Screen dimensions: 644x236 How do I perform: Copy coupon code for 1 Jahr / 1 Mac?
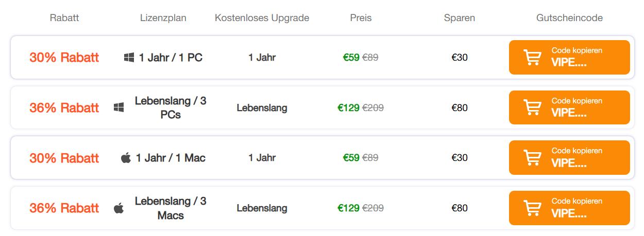[x=576, y=157]
